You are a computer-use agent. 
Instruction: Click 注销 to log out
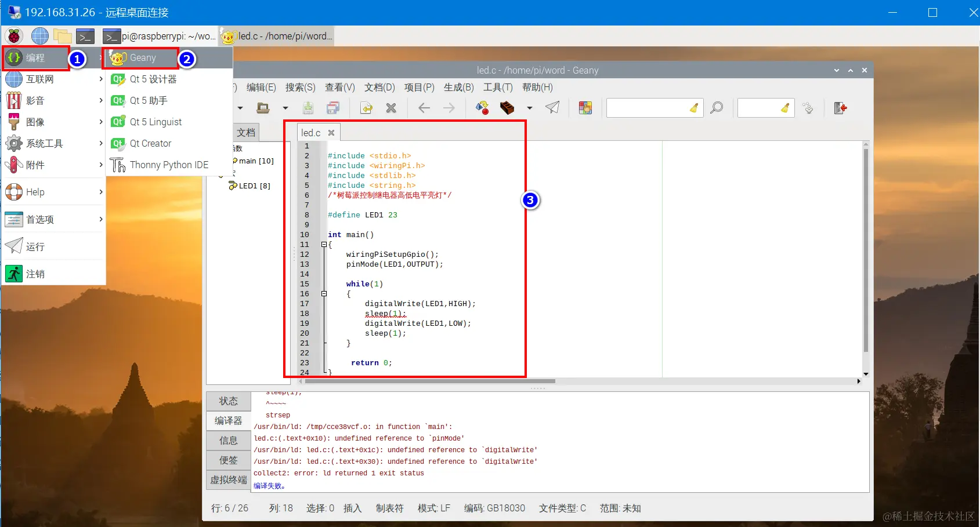click(x=54, y=274)
